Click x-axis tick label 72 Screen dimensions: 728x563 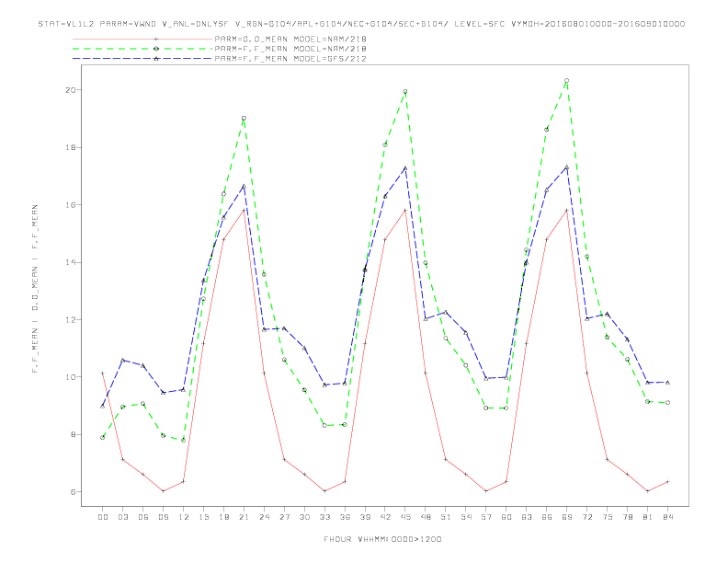click(x=586, y=517)
